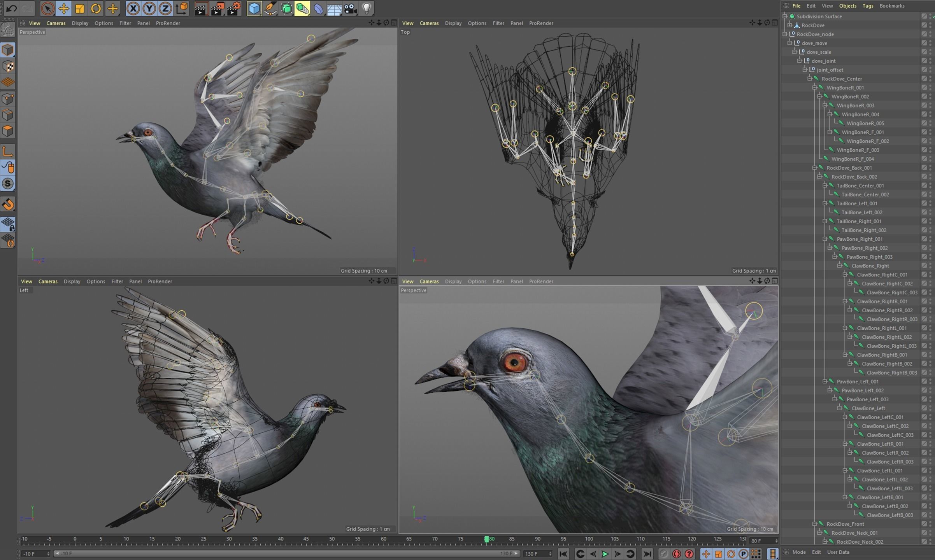Open the Tags menu in Object Manager

coord(868,6)
